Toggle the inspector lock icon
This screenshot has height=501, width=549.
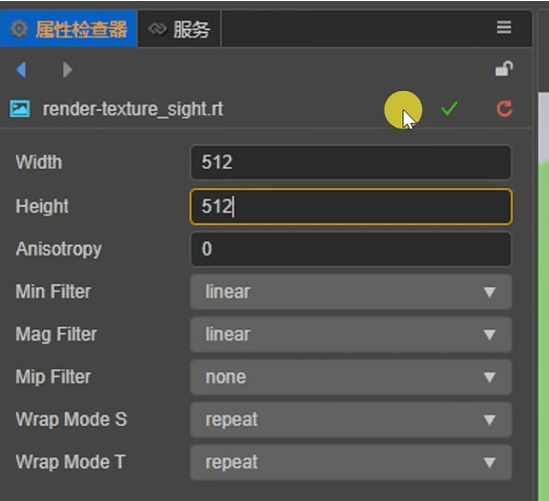[x=504, y=69]
